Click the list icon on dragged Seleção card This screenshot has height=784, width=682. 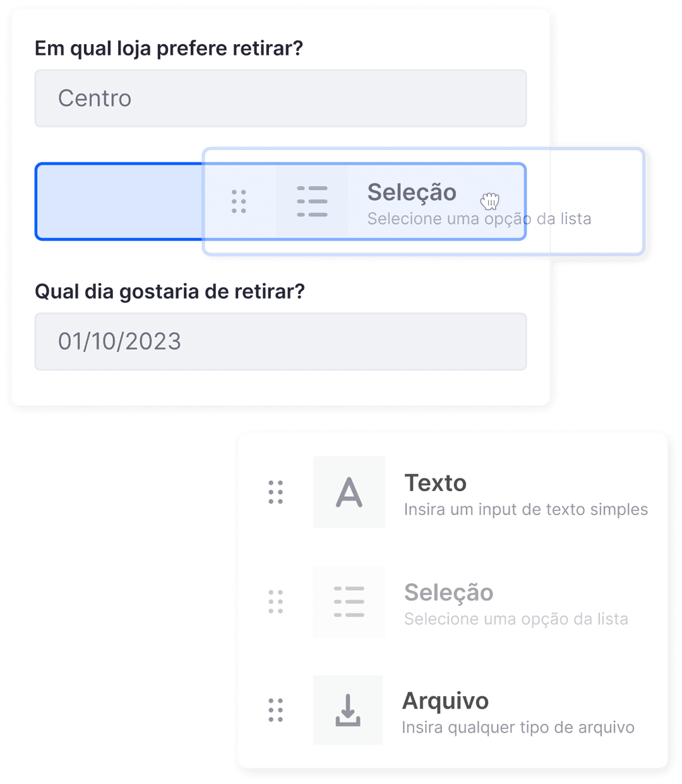pyautogui.click(x=312, y=202)
